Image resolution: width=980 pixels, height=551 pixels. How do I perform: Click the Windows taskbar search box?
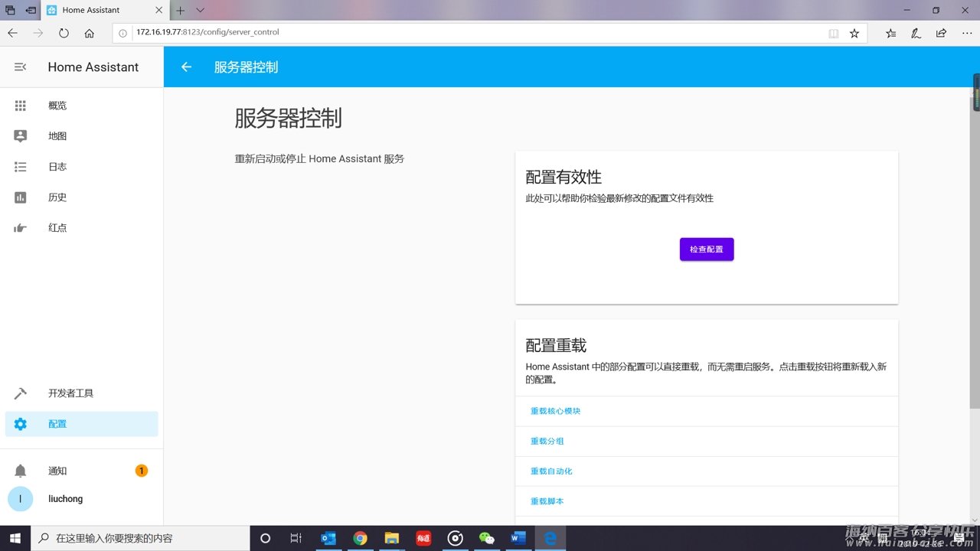[x=138, y=538]
